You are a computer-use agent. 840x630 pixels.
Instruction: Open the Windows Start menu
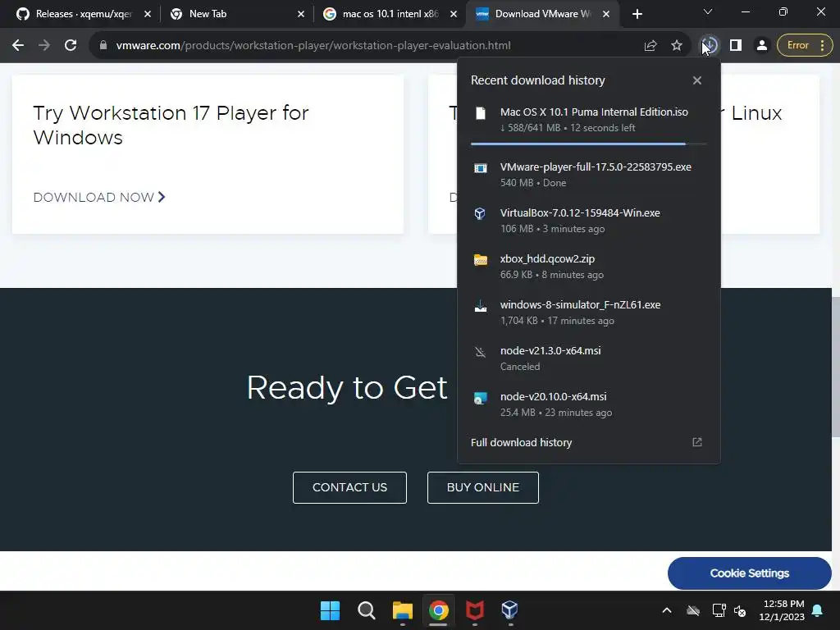(x=330, y=610)
